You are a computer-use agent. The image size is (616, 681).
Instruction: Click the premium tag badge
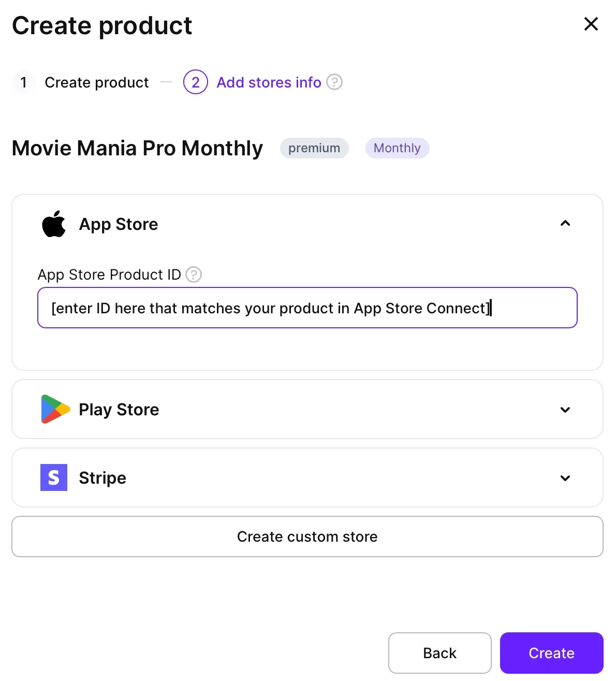click(x=314, y=148)
